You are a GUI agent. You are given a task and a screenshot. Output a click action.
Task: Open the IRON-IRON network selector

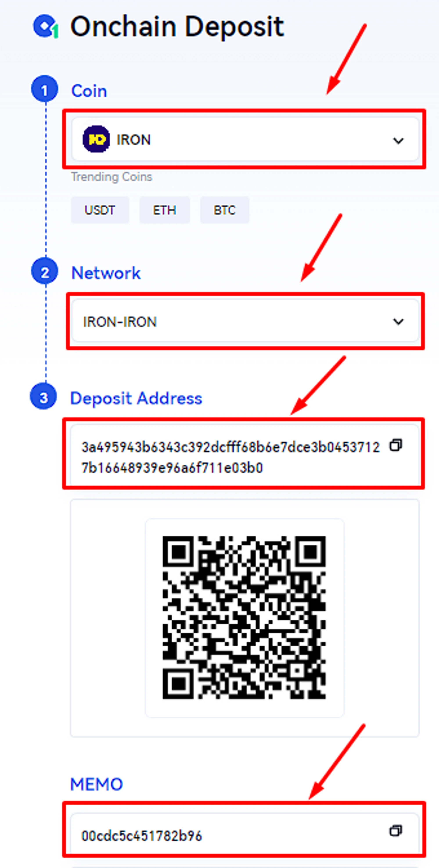click(245, 321)
